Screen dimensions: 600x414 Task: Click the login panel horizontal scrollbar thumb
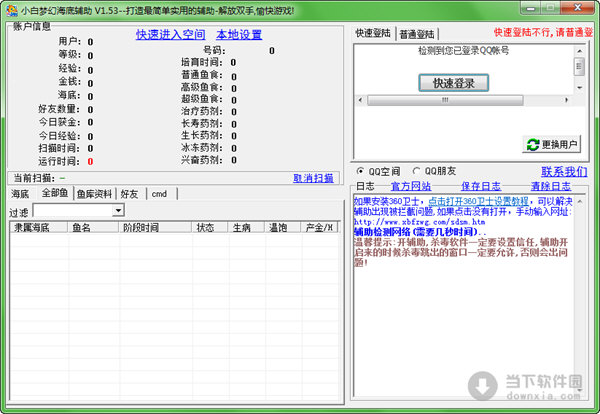tap(445, 100)
